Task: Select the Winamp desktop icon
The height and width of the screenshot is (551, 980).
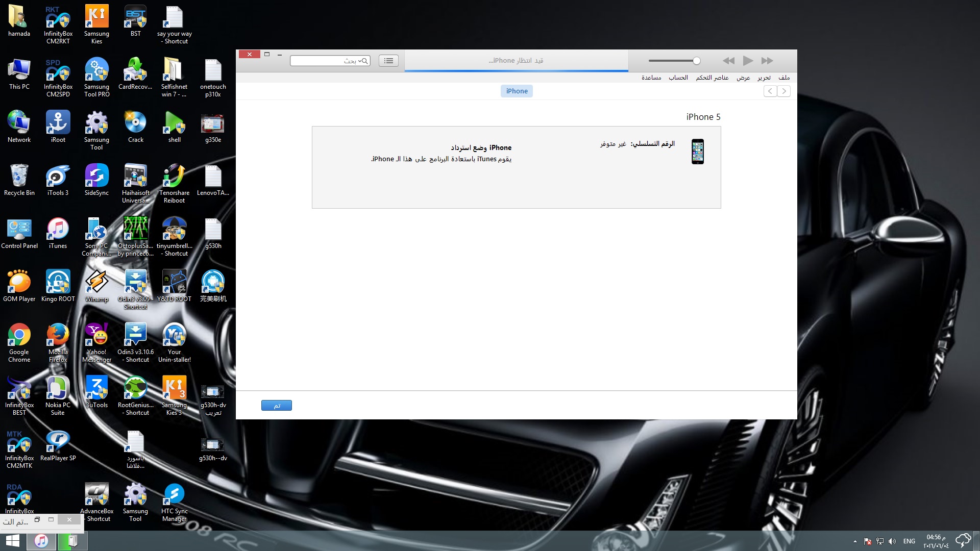Action: tap(96, 286)
